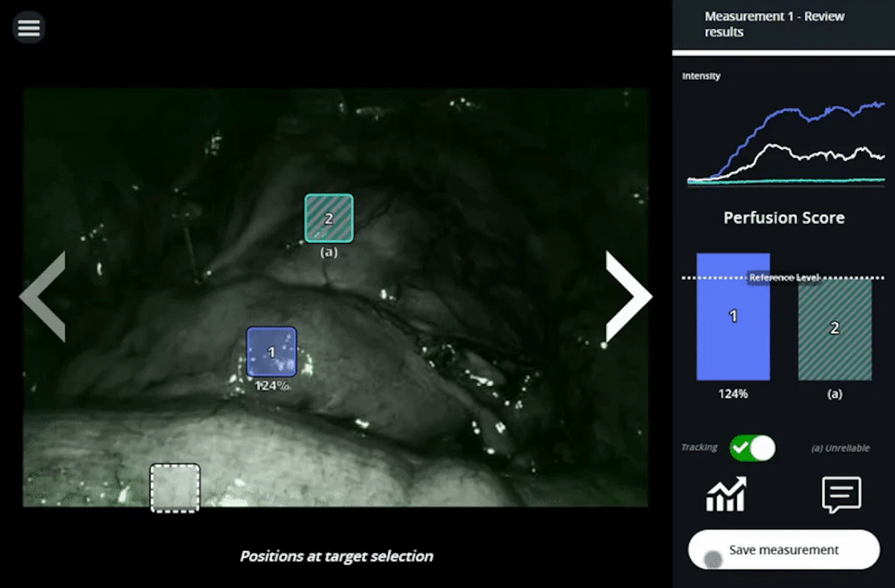
Task: Click the (a) label under bar 2
Action: point(835,394)
